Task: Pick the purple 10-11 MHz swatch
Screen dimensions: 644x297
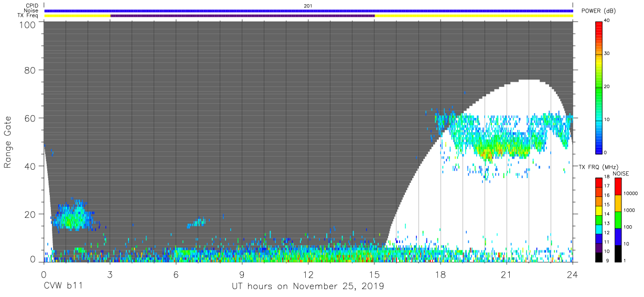Action: (x=598, y=247)
